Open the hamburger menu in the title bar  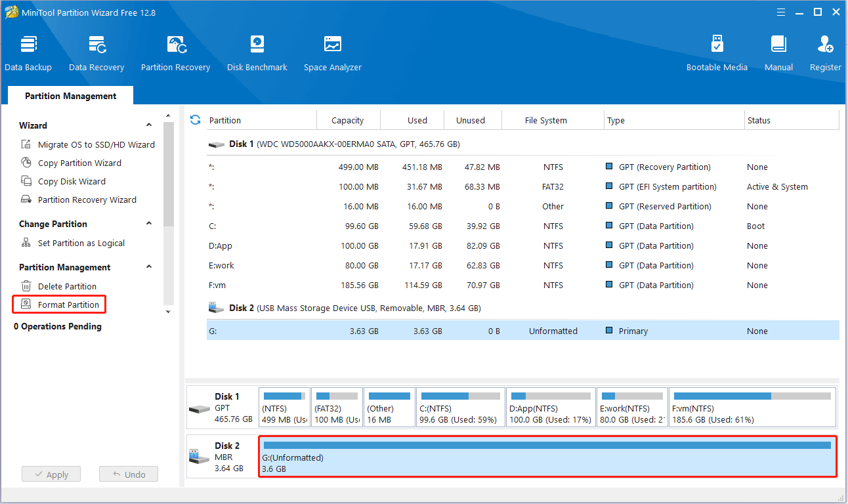pos(781,12)
